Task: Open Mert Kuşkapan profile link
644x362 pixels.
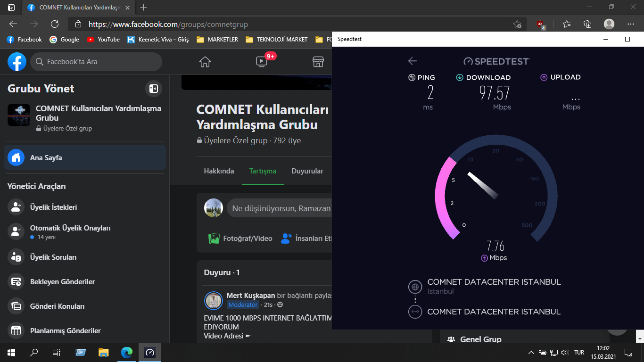Action: tap(251, 296)
